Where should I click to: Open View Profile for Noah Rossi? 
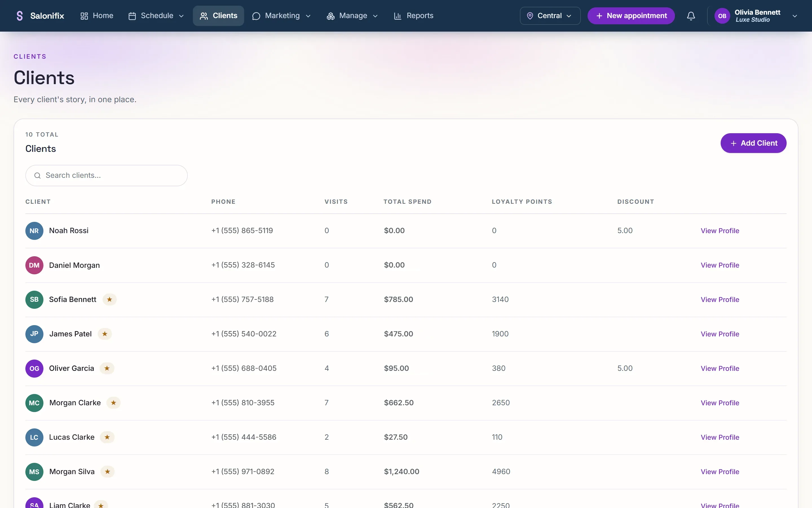[x=720, y=231]
